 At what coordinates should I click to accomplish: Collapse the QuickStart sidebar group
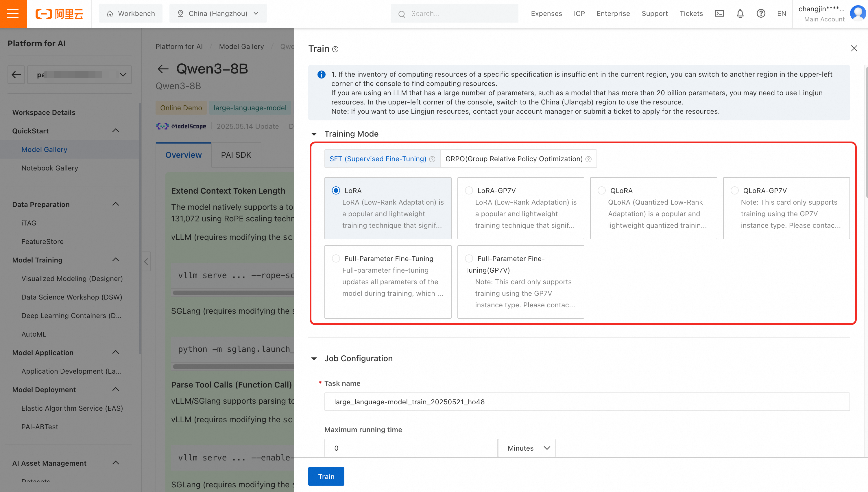coord(115,131)
